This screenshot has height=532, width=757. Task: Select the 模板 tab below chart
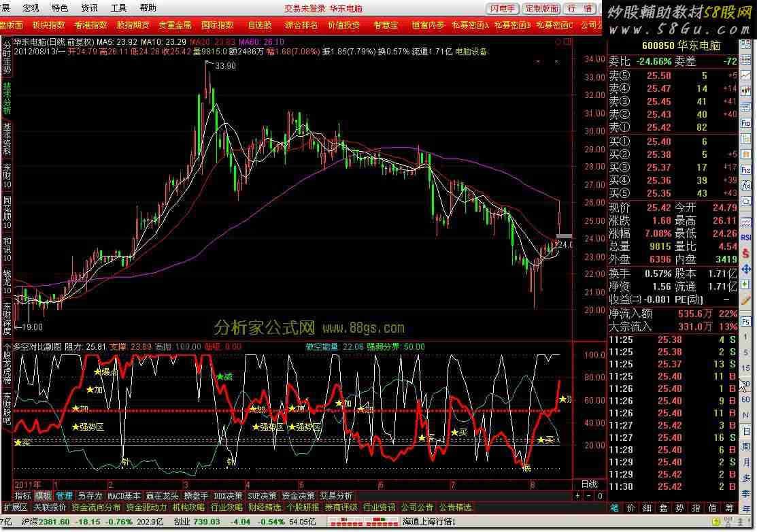[x=43, y=496]
